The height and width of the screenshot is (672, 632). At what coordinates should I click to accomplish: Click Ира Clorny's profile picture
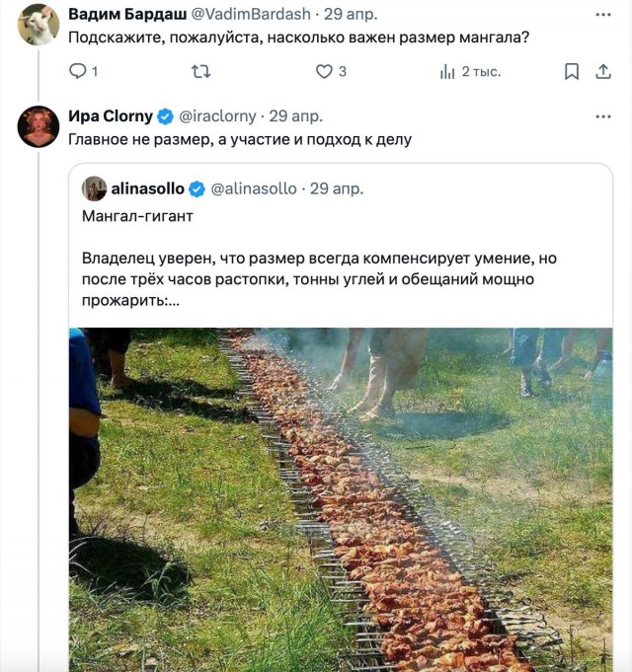tap(39, 126)
